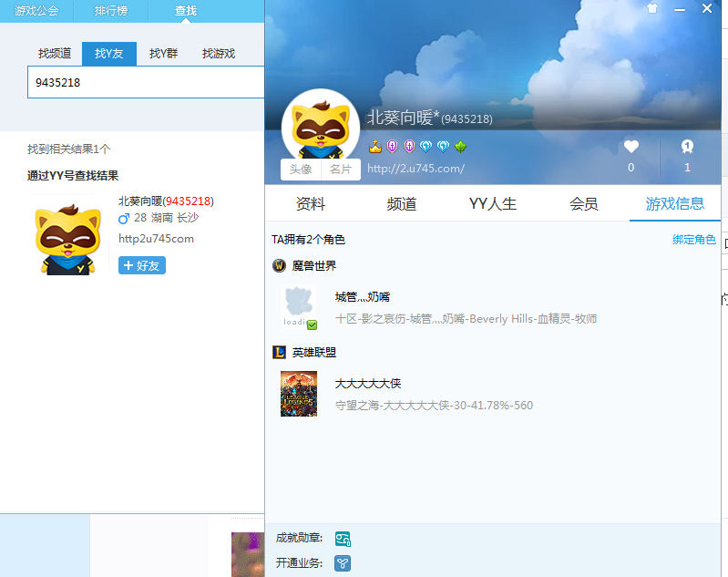Click the +好友 add friend button

tap(142, 265)
